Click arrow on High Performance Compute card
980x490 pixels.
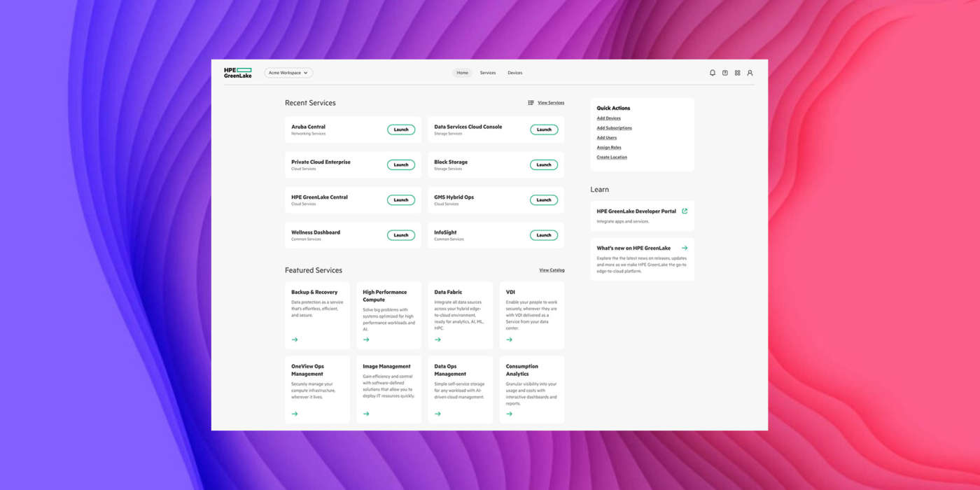366,339
